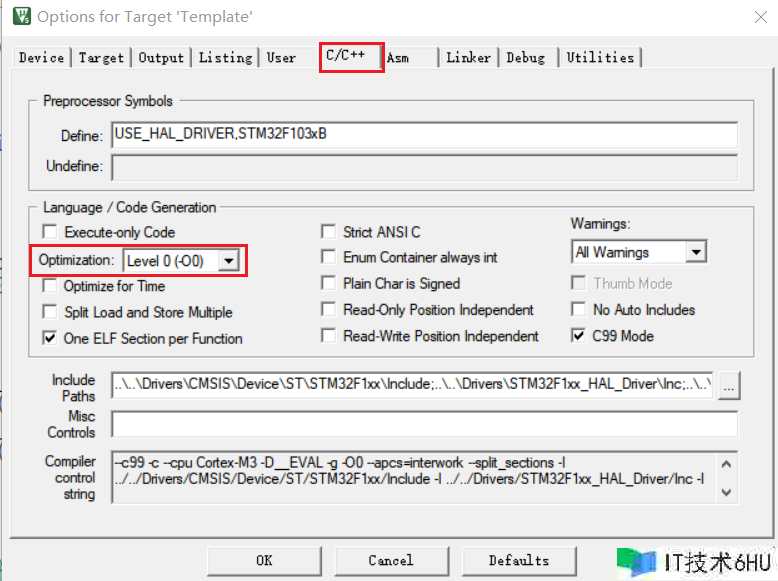Image resolution: width=778 pixels, height=581 pixels.
Task: Open the Optimization level dropdown
Action: click(229, 261)
